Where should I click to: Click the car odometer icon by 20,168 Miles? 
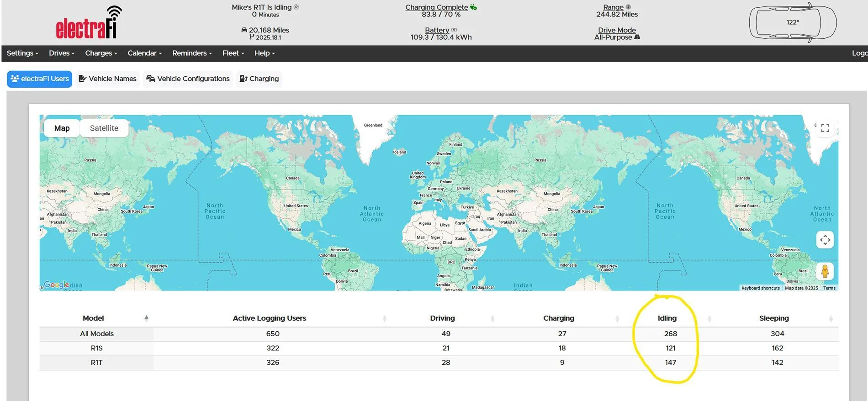tap(244, 30)
